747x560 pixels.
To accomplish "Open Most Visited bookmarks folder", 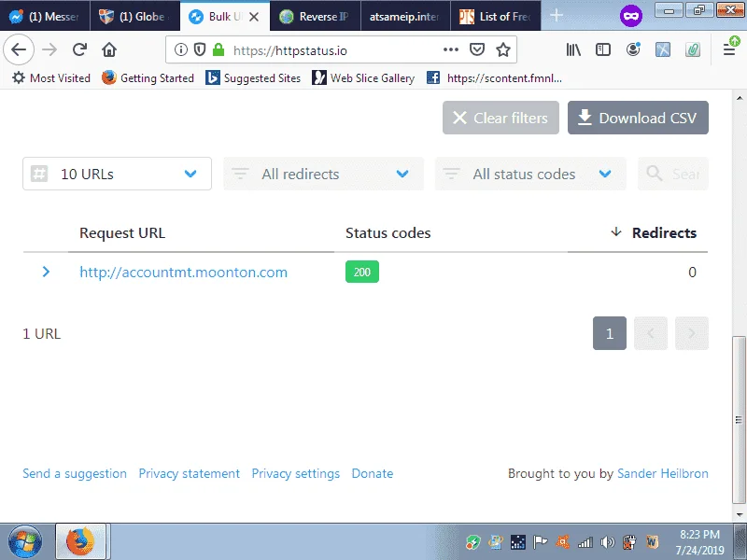I will tap(51, 77).
